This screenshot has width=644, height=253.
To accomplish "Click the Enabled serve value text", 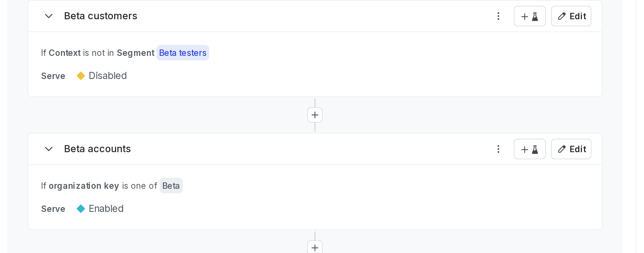I will point(106,209).
